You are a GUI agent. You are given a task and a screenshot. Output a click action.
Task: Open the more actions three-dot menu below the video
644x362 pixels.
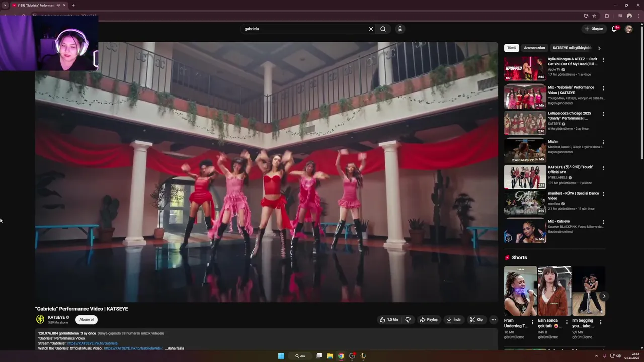click(494, 320)
